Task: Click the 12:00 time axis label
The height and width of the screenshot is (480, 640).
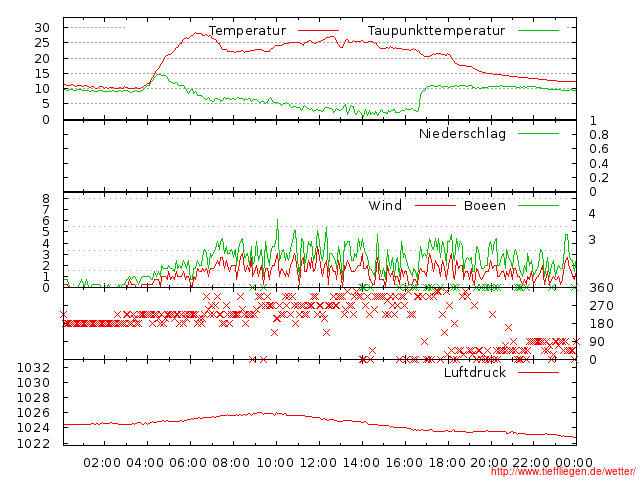Action: point(318,463)
